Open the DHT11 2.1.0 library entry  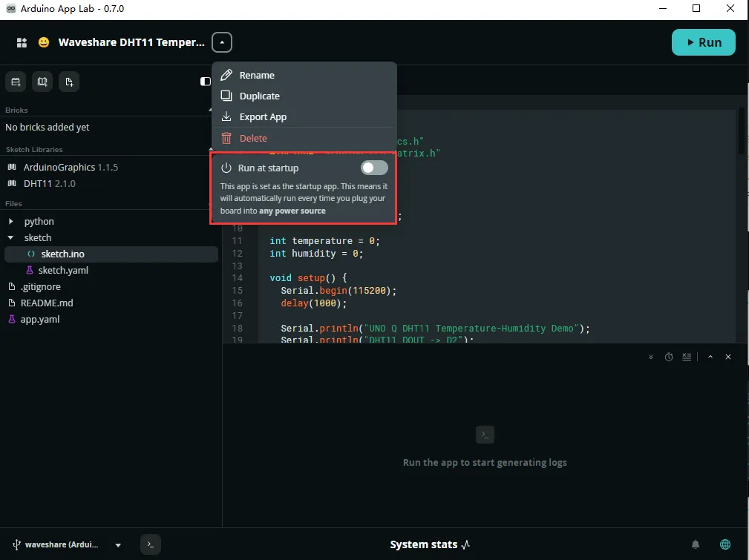[50, 183]
